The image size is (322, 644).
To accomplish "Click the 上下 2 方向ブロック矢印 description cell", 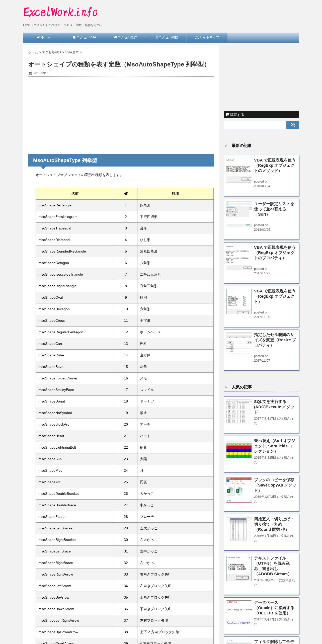I will point(175,632).
